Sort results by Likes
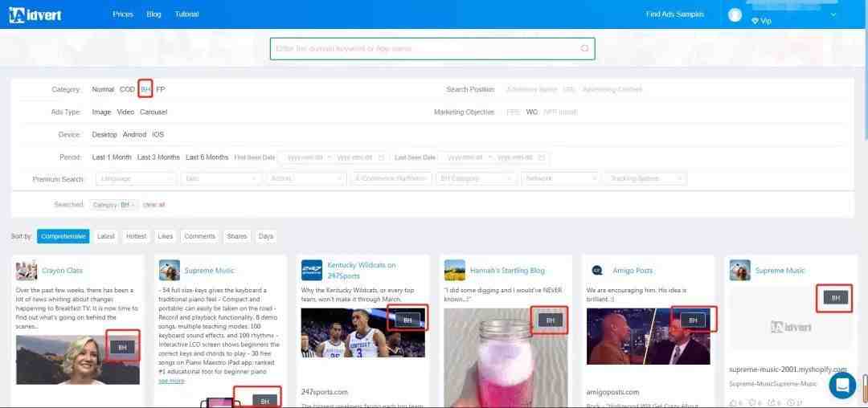 click(166, 236)
